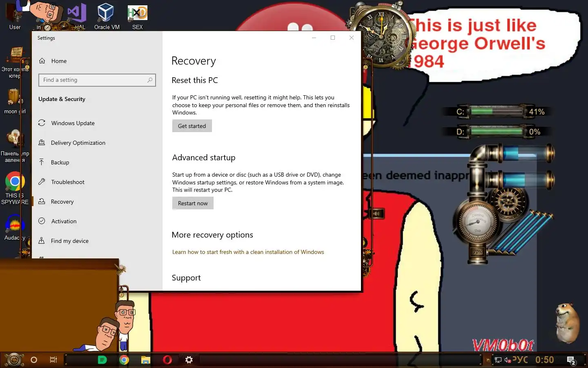Click the Delivery Optimization icon

click(42, 142)
